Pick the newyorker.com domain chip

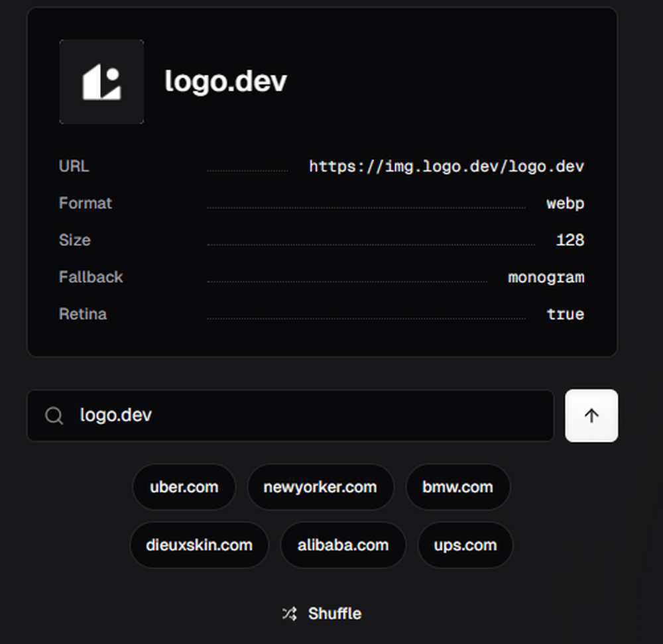(321, 487)
